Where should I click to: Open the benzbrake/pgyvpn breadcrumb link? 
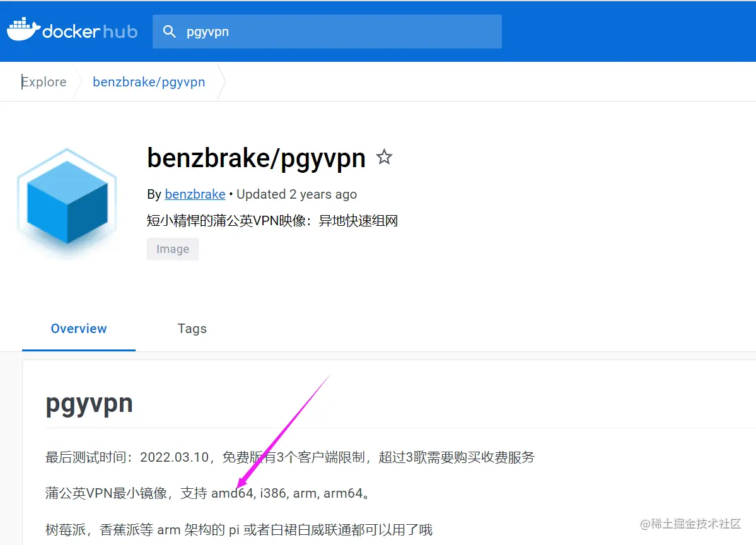coord(149,82)
